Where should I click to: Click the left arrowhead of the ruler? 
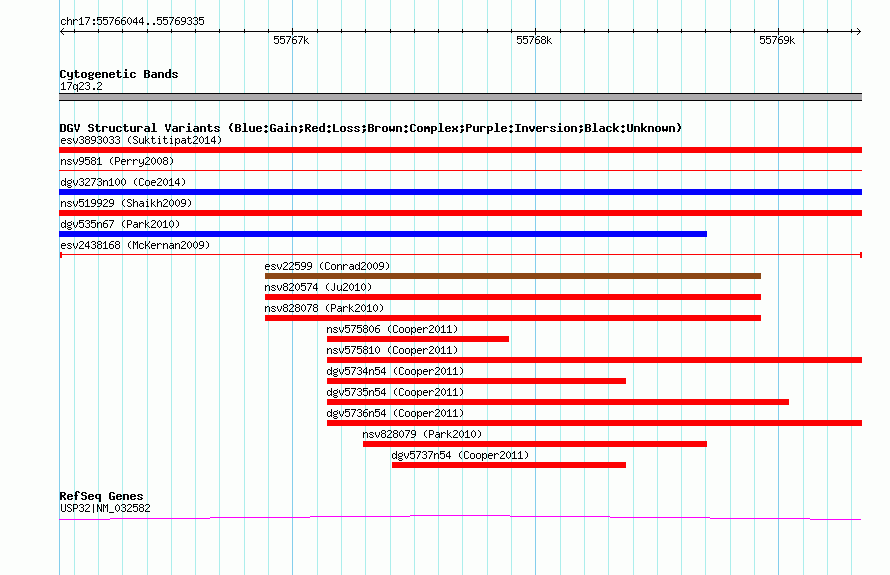tap(62, 32)
